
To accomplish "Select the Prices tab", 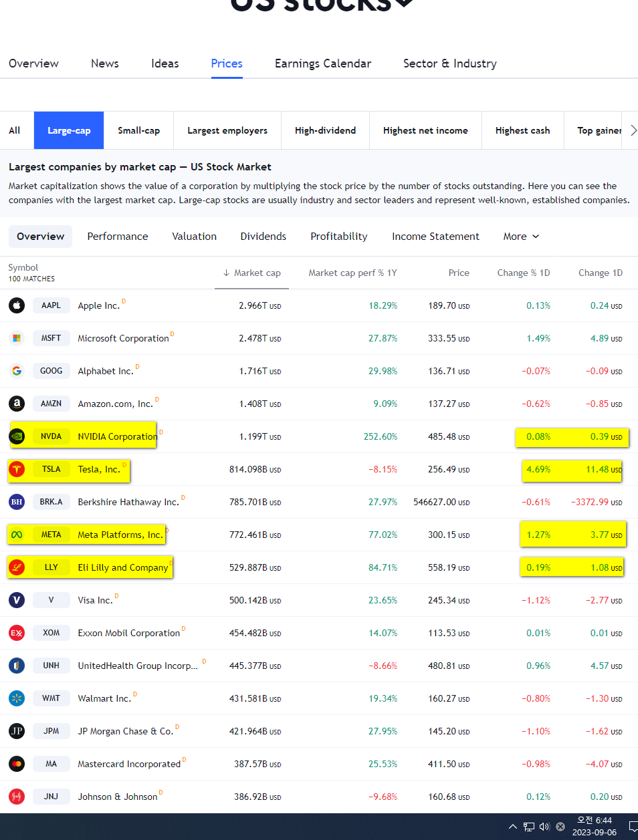I will coord(227,63).
